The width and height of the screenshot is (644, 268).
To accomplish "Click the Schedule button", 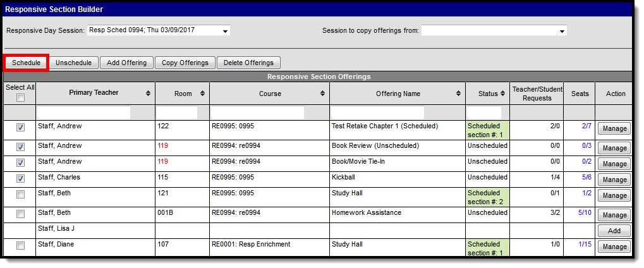I will pos(27,63).
